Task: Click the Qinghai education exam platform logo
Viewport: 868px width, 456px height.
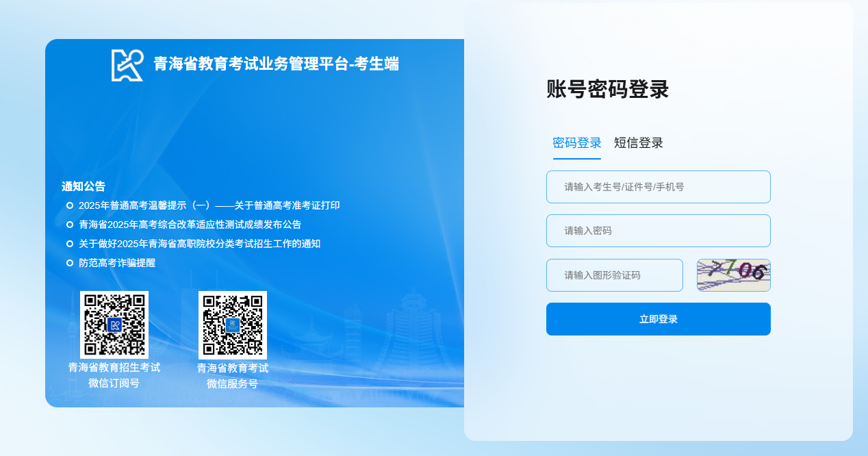Action: point(127,65)
